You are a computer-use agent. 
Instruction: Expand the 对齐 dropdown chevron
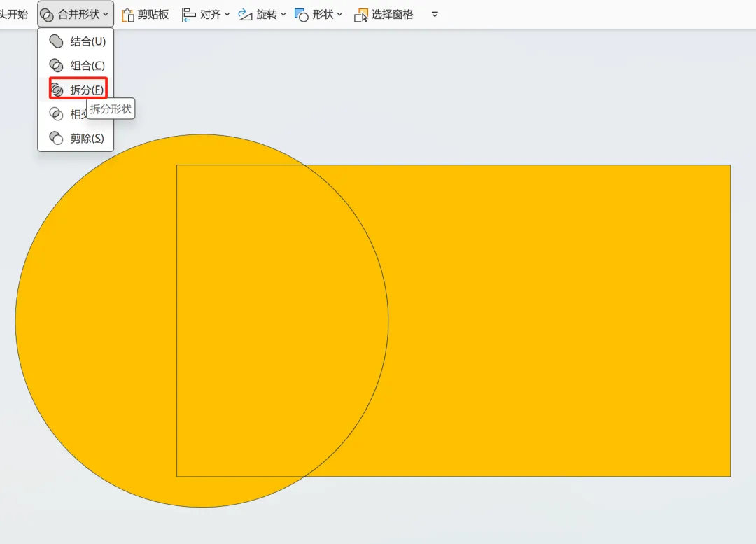(x=227, y=15)
